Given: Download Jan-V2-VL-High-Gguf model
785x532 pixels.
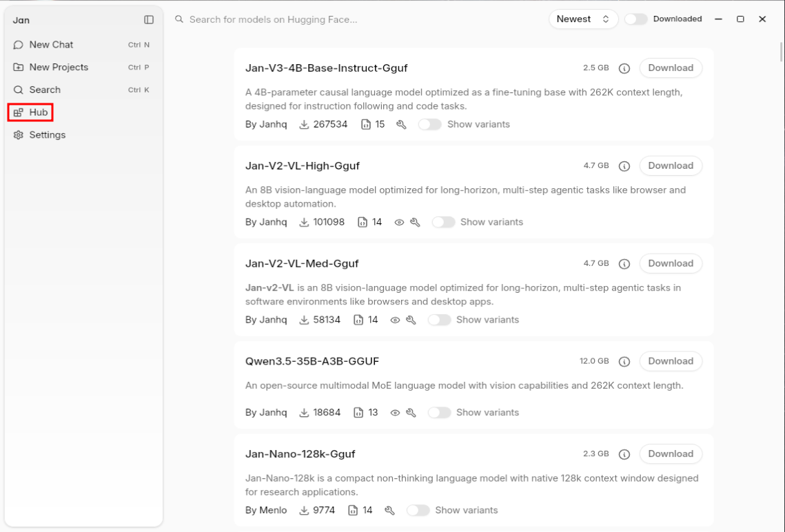Looking at the screenshot, I should (671, 165).
